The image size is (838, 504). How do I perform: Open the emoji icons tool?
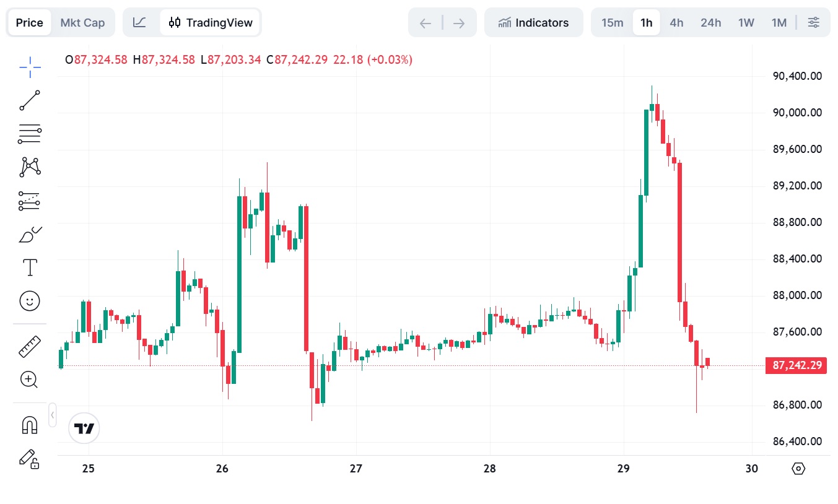point(29,301)
